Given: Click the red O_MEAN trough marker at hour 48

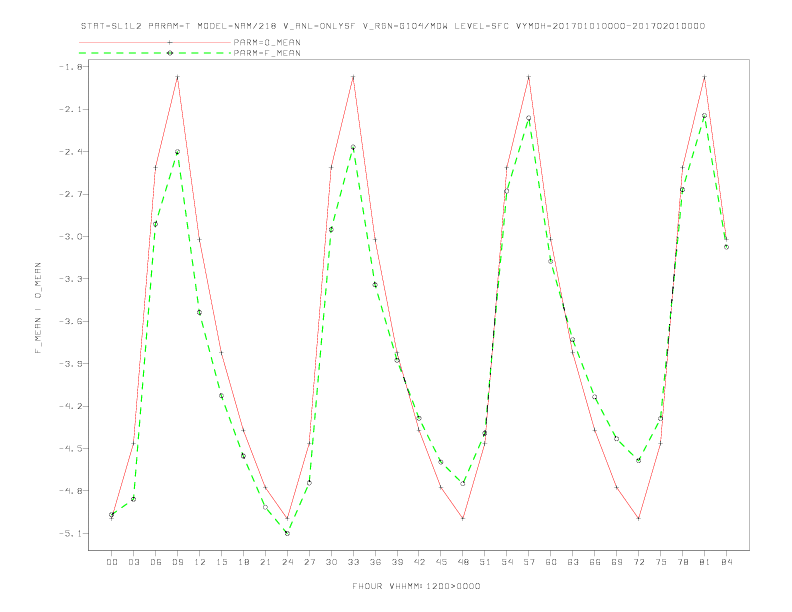Looking at the screenshot, I should pos(463,519).
